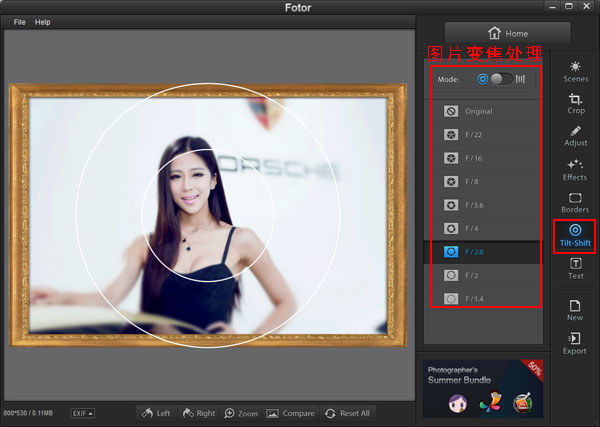
Task: Open the Scenes tool
Action: pos(575,72)
